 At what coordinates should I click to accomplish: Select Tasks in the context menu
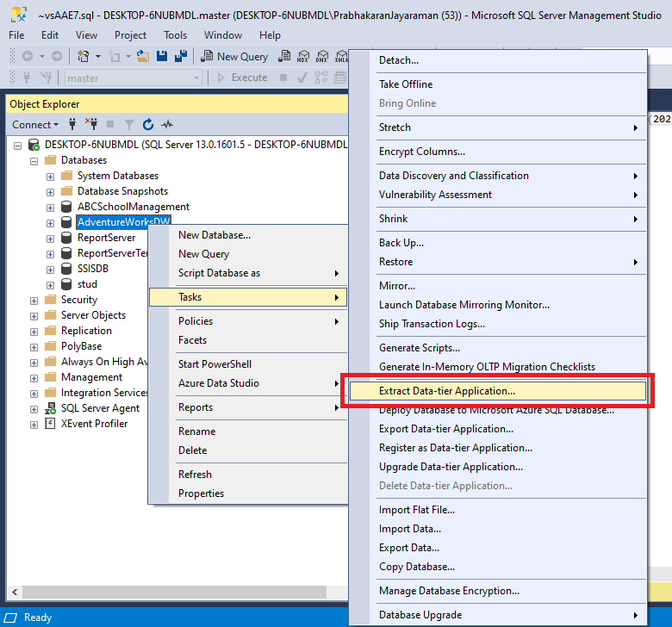tap(248, 297)
